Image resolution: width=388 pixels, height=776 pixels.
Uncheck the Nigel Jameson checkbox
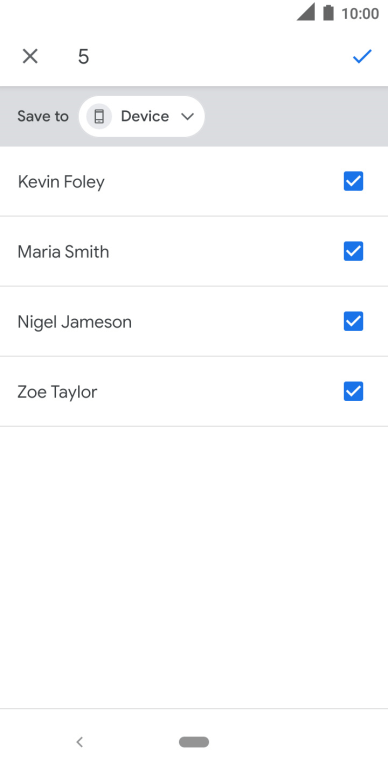click(x=353, y=321)
